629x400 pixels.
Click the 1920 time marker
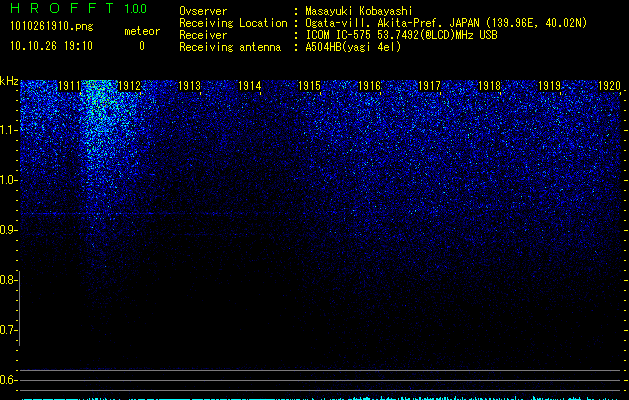(x=609, y=86)
